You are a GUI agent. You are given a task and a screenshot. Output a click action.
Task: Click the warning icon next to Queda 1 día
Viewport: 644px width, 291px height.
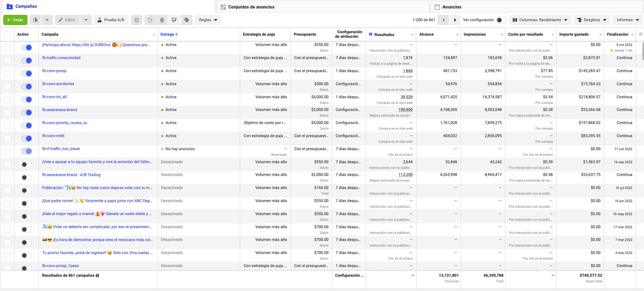[x=612, y=51]
